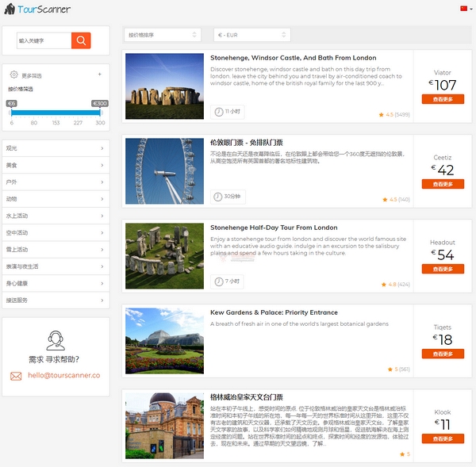Viewport: 476px width, 467px height.
Task: Click 查看更多 button under Viator €107
Action: [x=443, y=99]
